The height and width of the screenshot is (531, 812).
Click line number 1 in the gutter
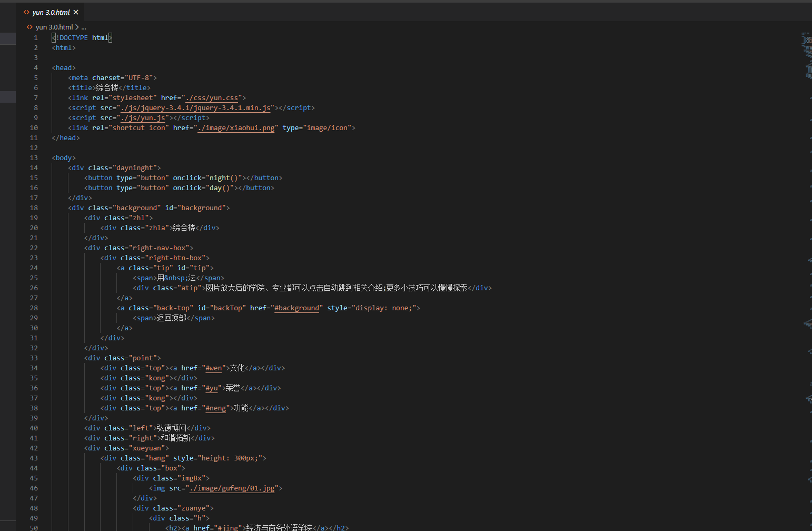coord(36,38)
